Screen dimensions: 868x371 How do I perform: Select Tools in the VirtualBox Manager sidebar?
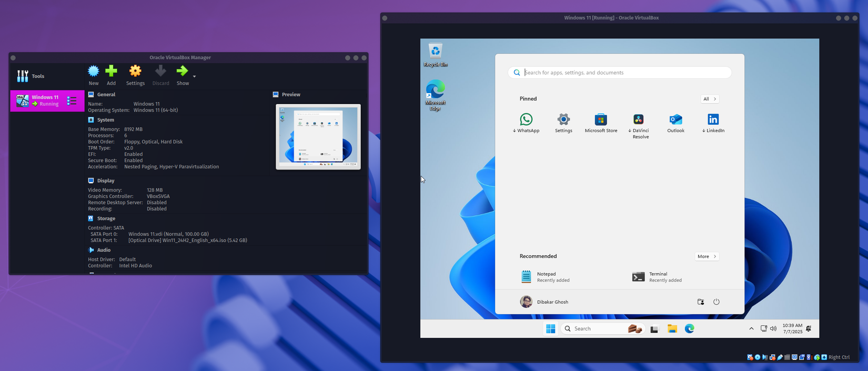tap(47, 76)
